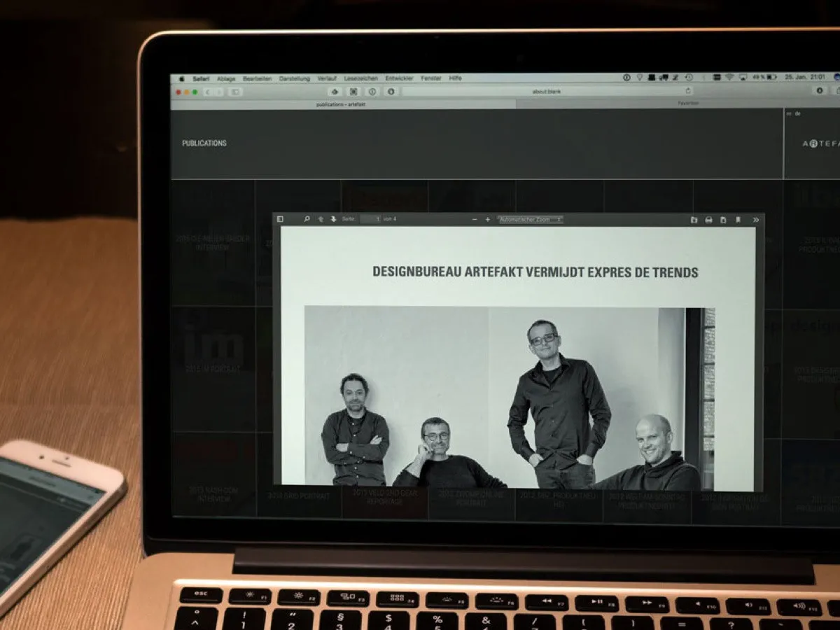Zoom in with the plus button
The height and width of the screenshot is (630, 840).
pyautogui.click(x=488, y=219)
